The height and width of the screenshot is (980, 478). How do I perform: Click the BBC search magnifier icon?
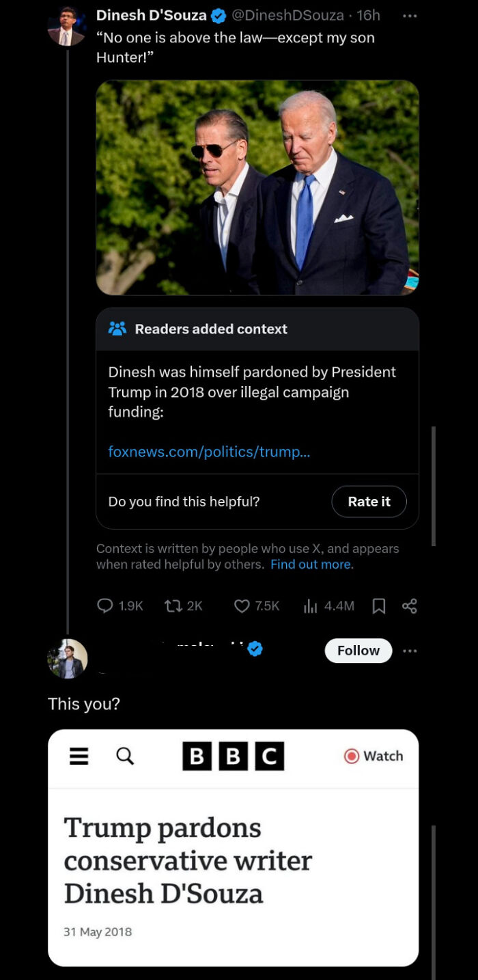pos(125,755)
